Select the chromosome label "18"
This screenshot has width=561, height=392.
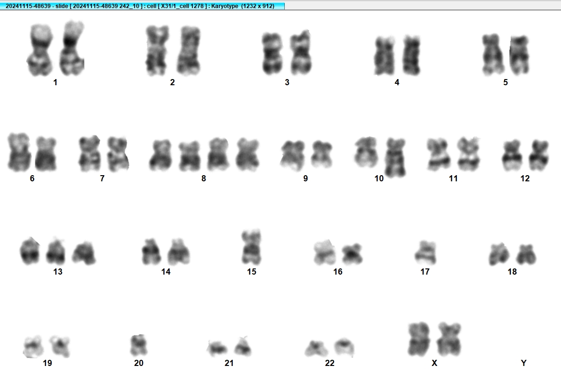pos(512,272)
